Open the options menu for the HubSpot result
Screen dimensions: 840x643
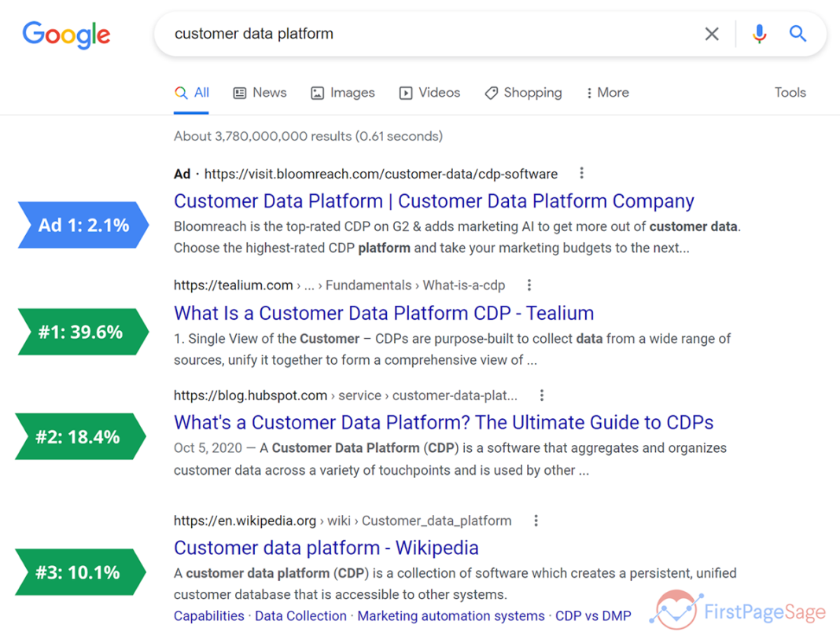542,395
